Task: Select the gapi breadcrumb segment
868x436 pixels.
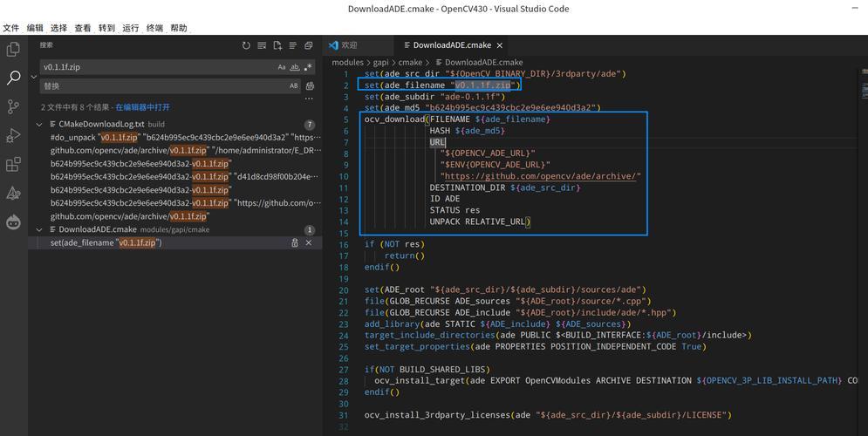Action: click(380, 63)
